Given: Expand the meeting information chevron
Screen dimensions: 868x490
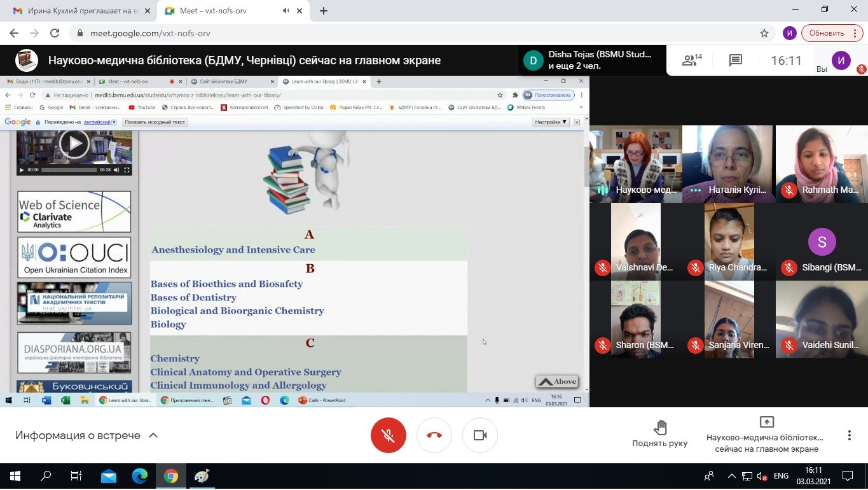Looking at the screenshot, I should click(153, 435).
